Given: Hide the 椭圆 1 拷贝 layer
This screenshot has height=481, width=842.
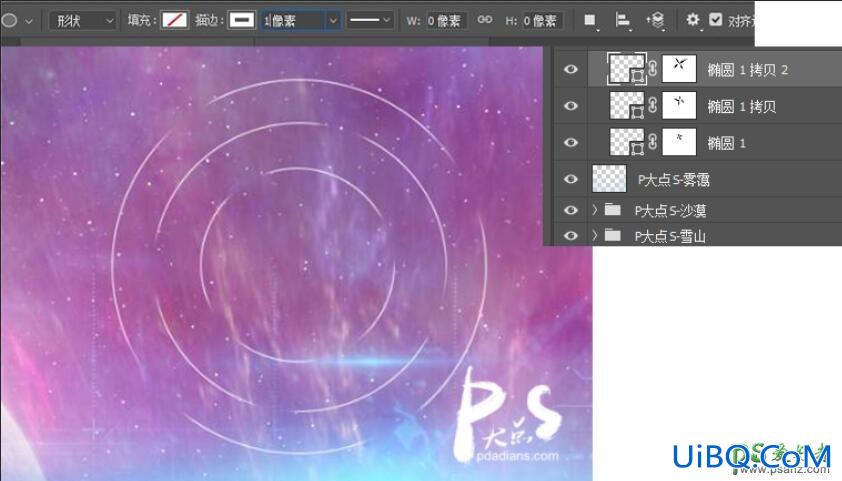Looking at the screenshot, I should (571, 106).
